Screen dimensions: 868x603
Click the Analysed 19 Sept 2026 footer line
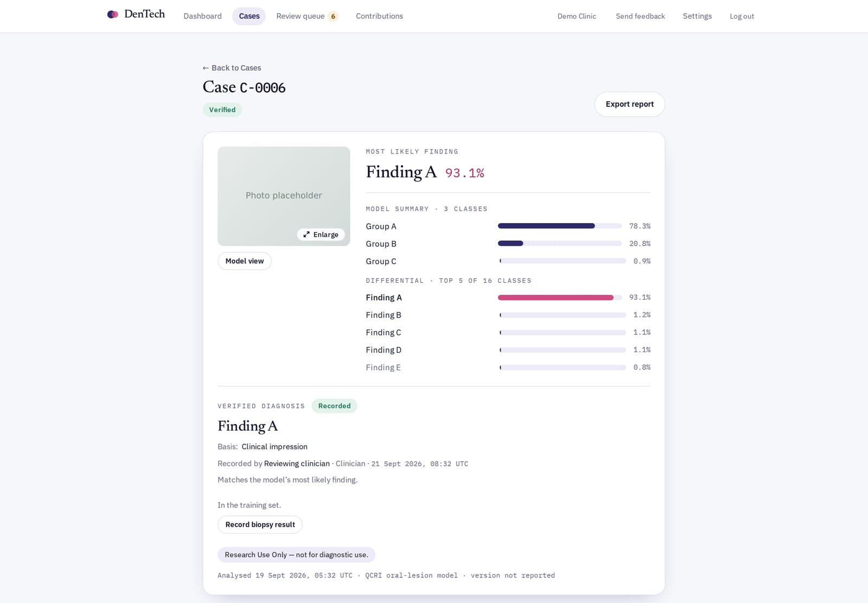coord(386,575)
